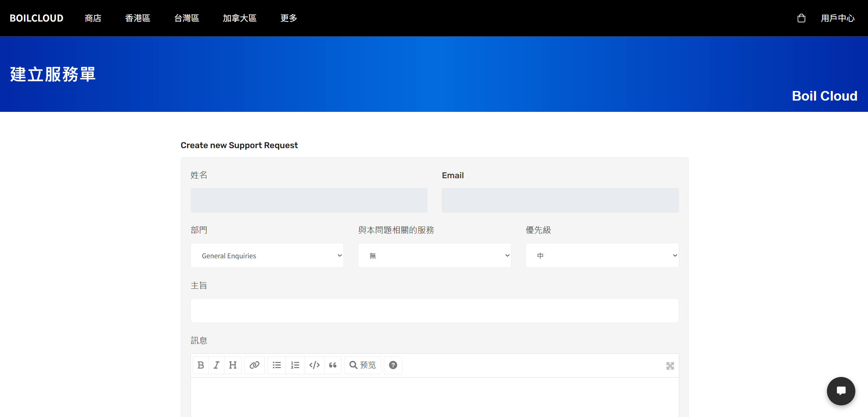
Task: Toggle fullscreen editor with the expand icon
Action: [670, 366]
